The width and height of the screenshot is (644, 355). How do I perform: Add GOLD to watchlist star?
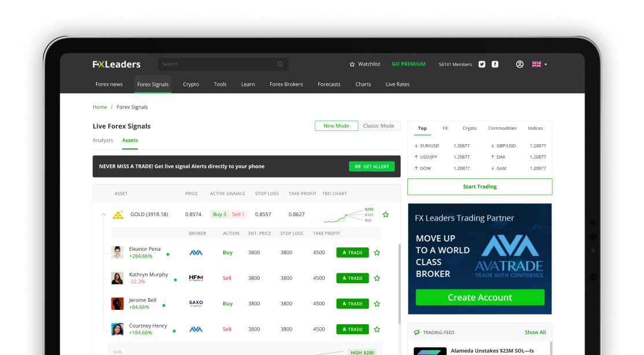pyautogui.click(x=386, y=214)
